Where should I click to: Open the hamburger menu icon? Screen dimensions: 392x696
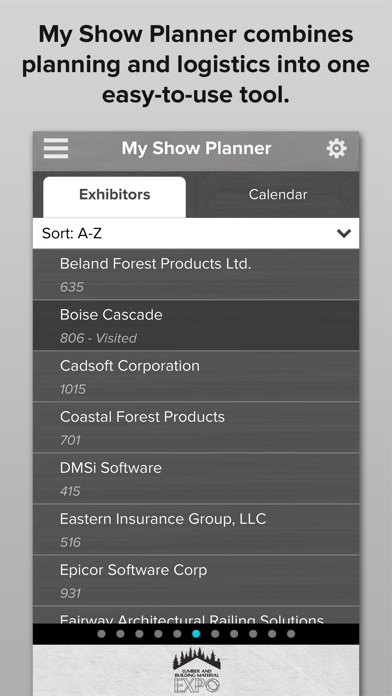tap(56, 148)
